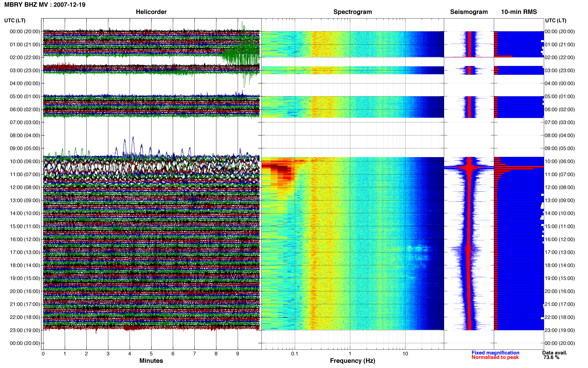Click the '10-min RMS' panel heading
Screen dimensions: 588x368
(519, 12)
